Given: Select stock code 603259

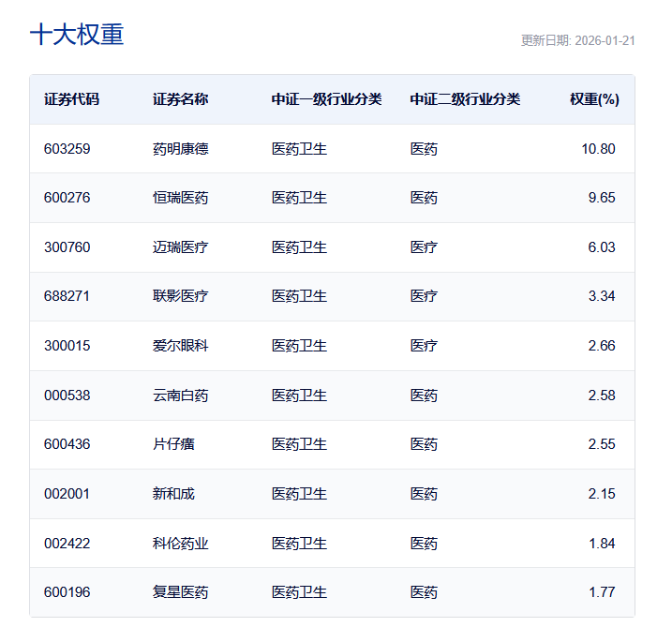Looking at the screenshot, I should point(67,148).
